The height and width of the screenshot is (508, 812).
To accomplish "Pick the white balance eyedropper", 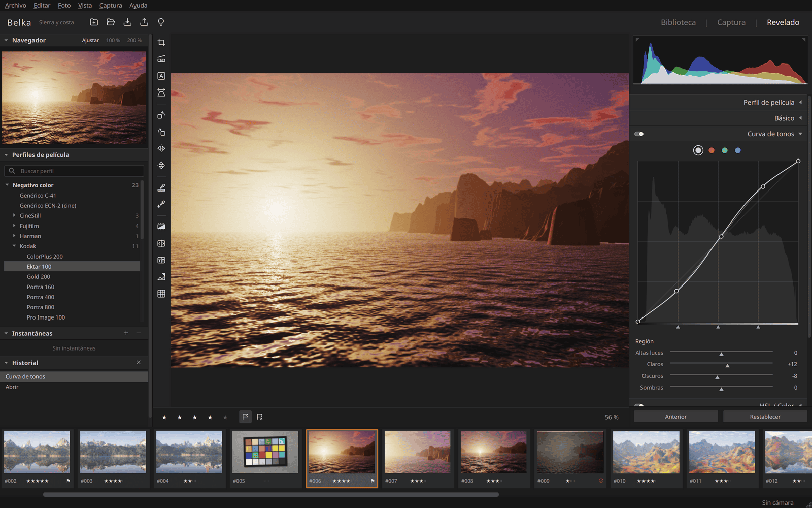I will (161, 187).
